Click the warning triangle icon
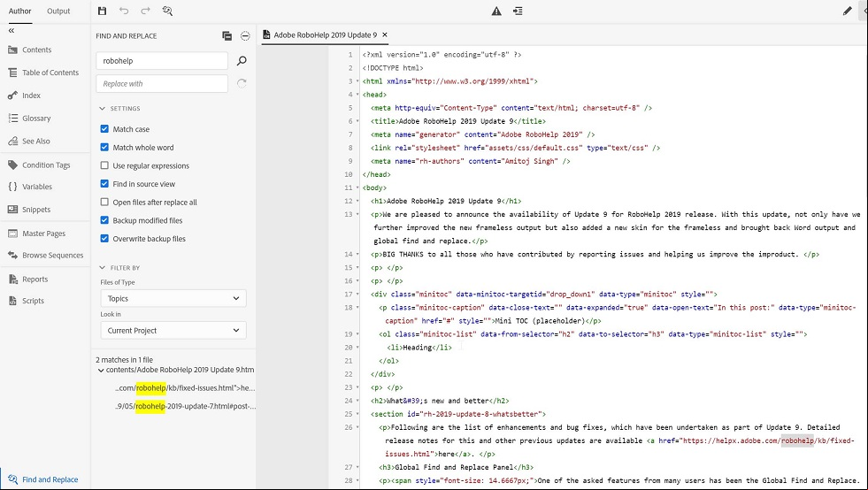Viewport: 868px width, 490px height. 496,11
